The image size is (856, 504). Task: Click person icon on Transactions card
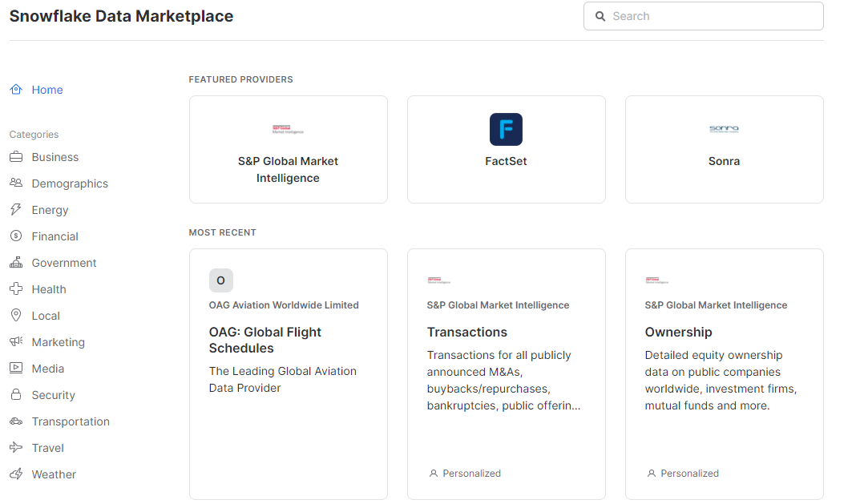point(434,474)
